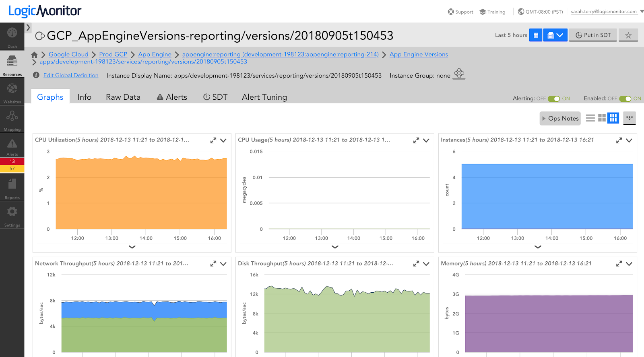Image resolution: width=644 pixels, height=357 pixels.
Task: Expand the Instances graph to full size
Action: pos(619,140)
